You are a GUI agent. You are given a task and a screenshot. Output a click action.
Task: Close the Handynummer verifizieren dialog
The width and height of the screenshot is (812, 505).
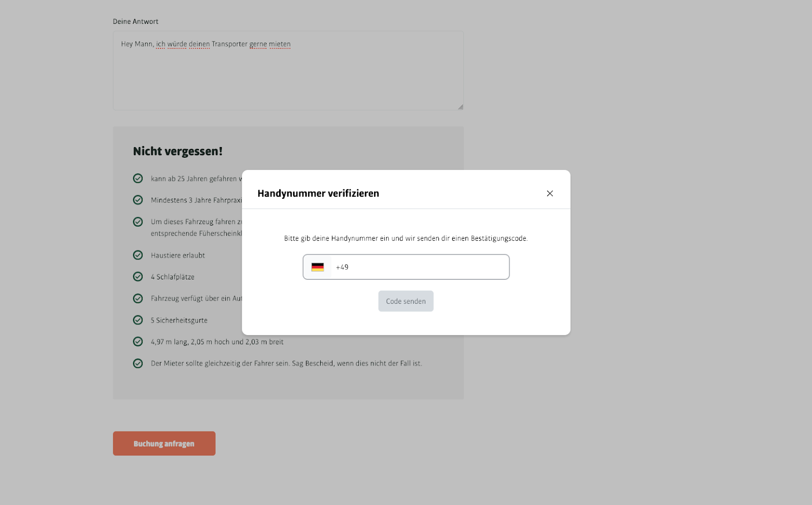coord(550,193)
